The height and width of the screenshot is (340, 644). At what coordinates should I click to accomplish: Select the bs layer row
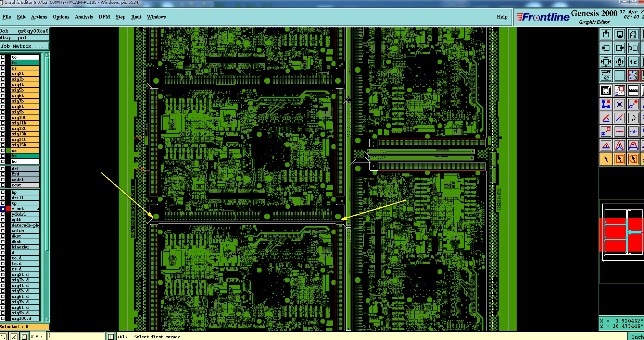25,156
